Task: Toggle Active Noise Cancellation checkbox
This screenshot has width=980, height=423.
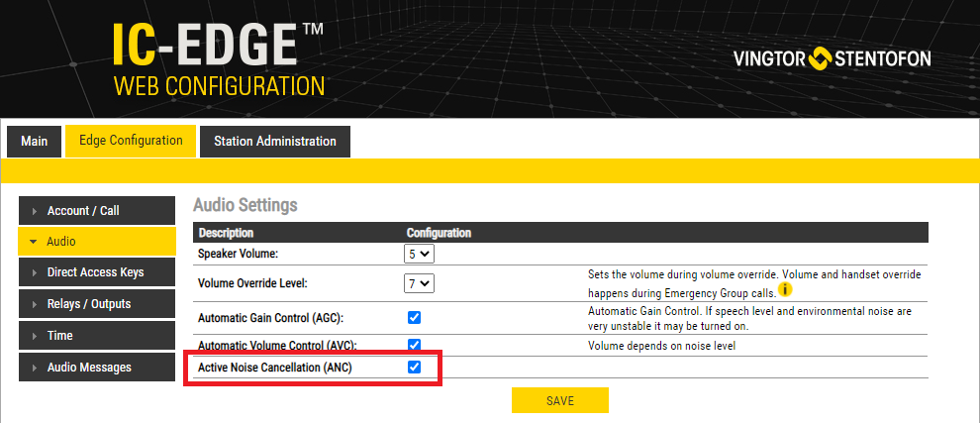Action: click(x=414, y=368)
